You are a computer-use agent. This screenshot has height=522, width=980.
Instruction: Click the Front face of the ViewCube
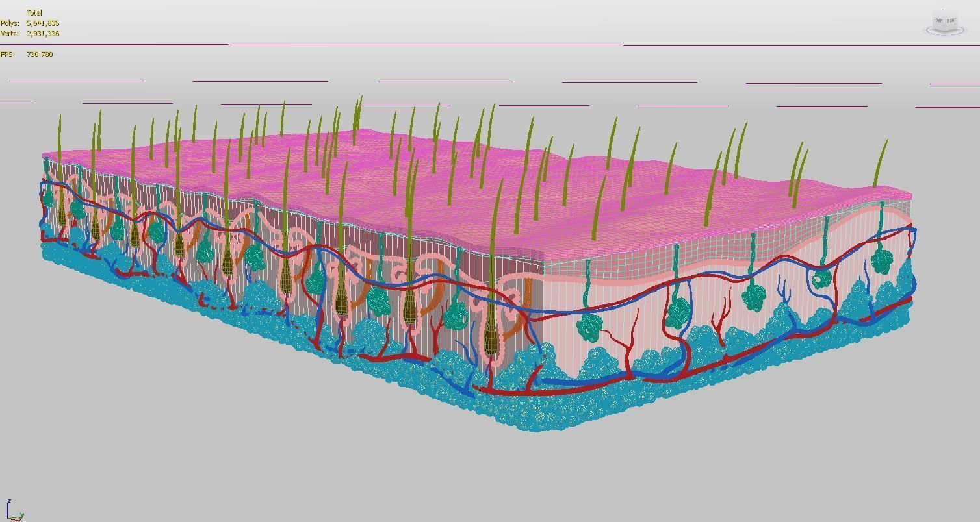939,22
